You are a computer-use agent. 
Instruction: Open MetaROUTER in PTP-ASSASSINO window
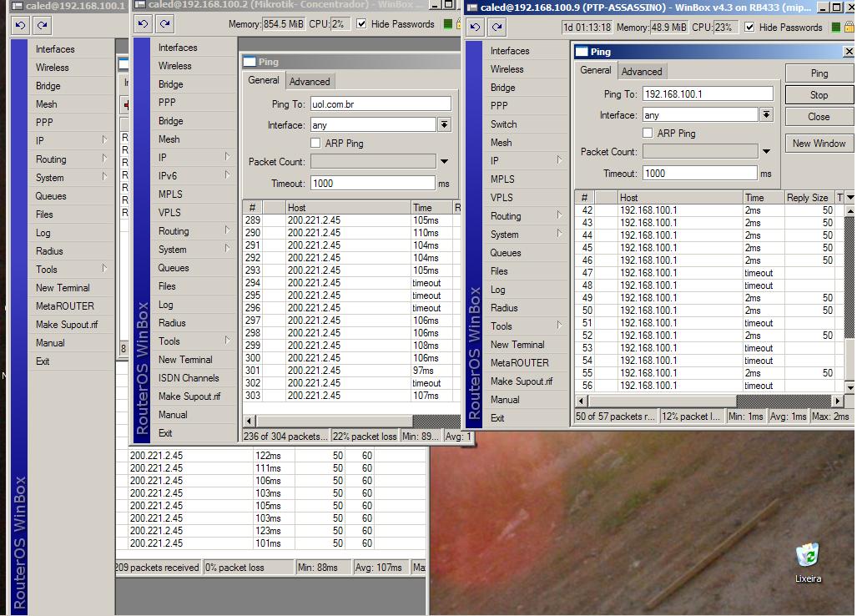519,362
